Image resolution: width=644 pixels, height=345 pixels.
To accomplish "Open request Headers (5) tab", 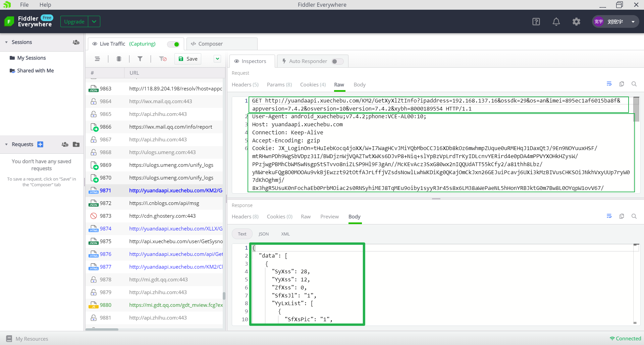I will pyautogui.click(x=245, y=85).
